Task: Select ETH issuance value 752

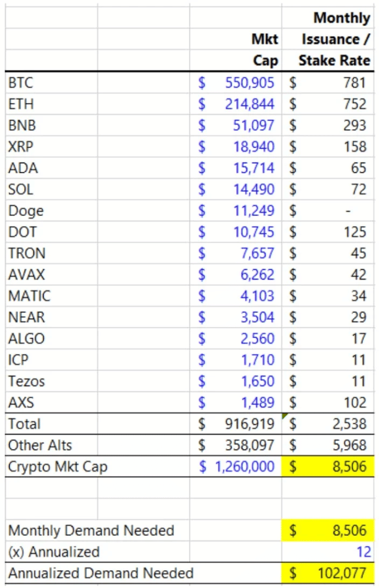Action: 355,105
